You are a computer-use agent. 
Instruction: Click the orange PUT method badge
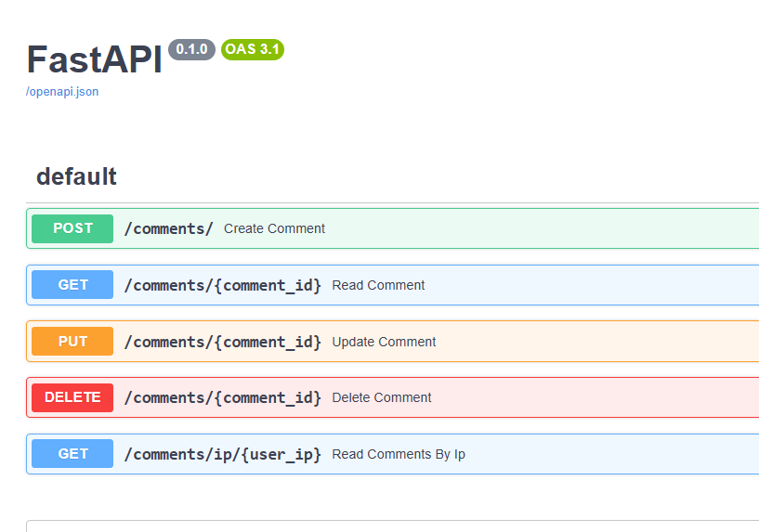(x=72, y=342)
